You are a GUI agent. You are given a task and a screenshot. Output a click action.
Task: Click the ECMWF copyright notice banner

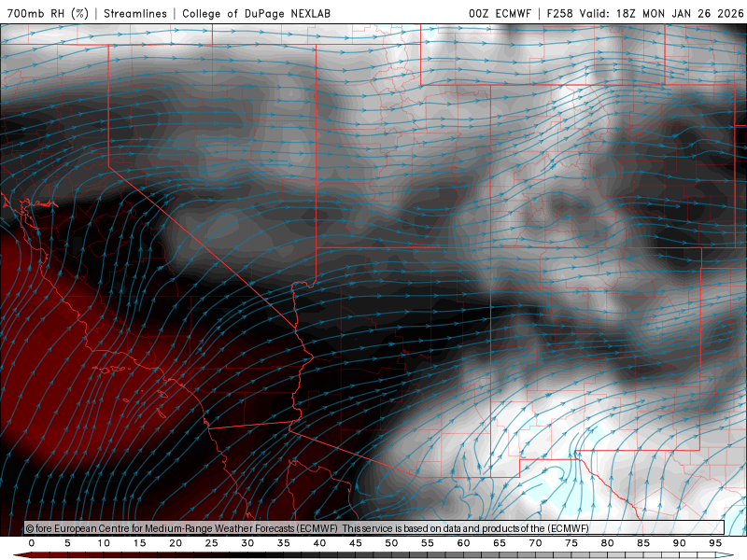(374, 528)
